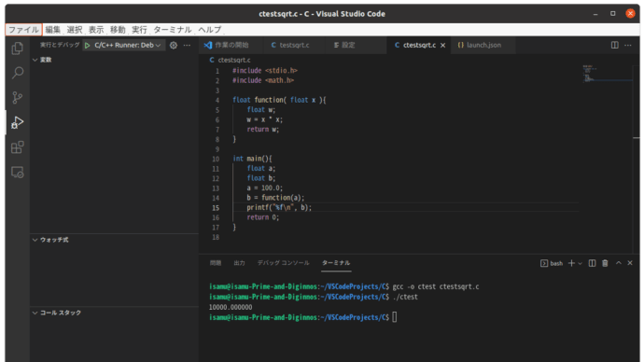Open the Search view in the activity bar
644x362 pixels.
coord(17,73)
